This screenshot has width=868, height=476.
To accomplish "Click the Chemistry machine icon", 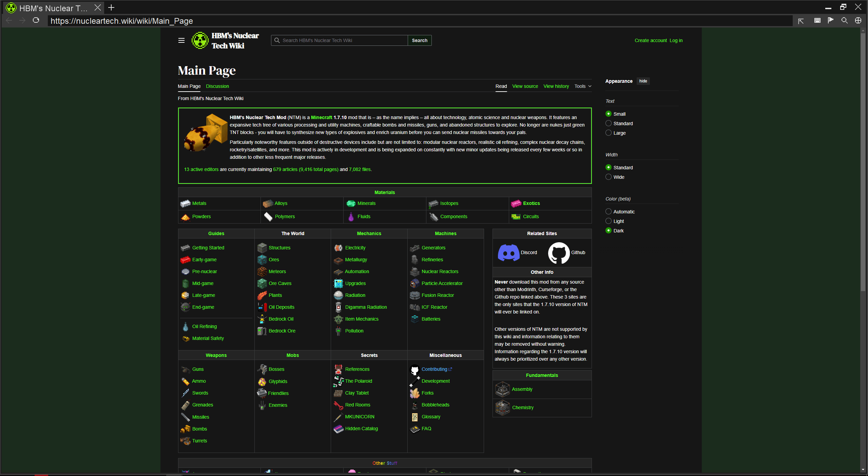I will coord(502,407).
